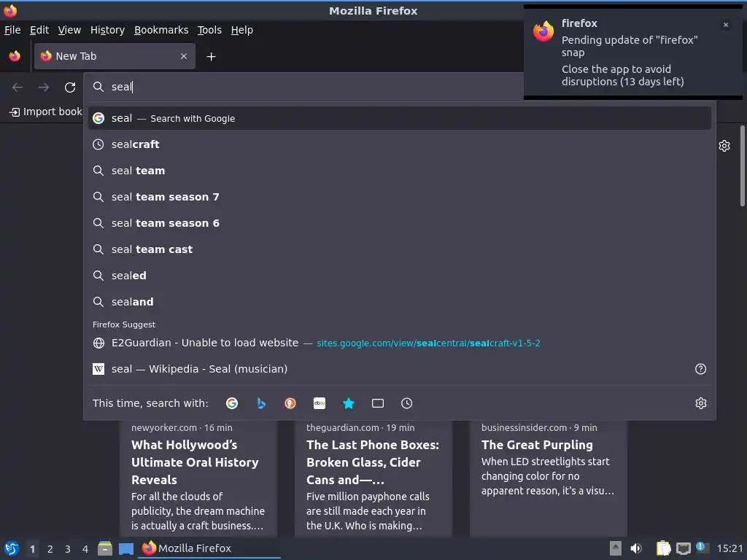
Task: Open the History menu
Action: pos(108,30)
